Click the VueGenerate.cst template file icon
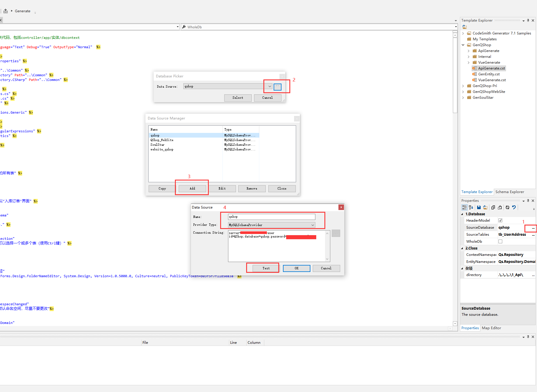Viewport: 537px width, 392px height. tap(475, 80)
